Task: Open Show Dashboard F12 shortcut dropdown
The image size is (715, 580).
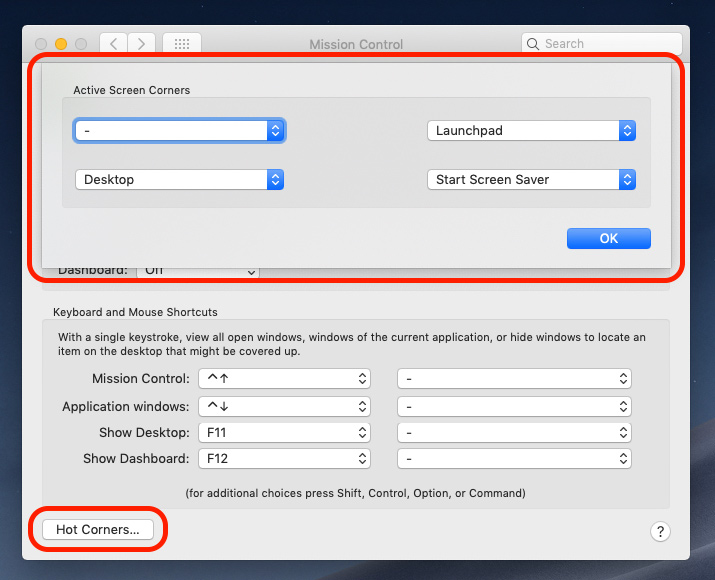Action: 284,458
